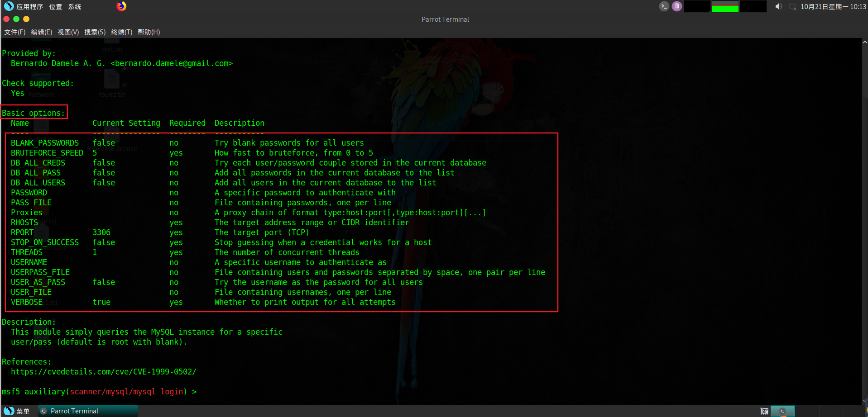Open the 终端(T) menu in the terminal
The width and height of the screenshot is (868, 417).
121,32
